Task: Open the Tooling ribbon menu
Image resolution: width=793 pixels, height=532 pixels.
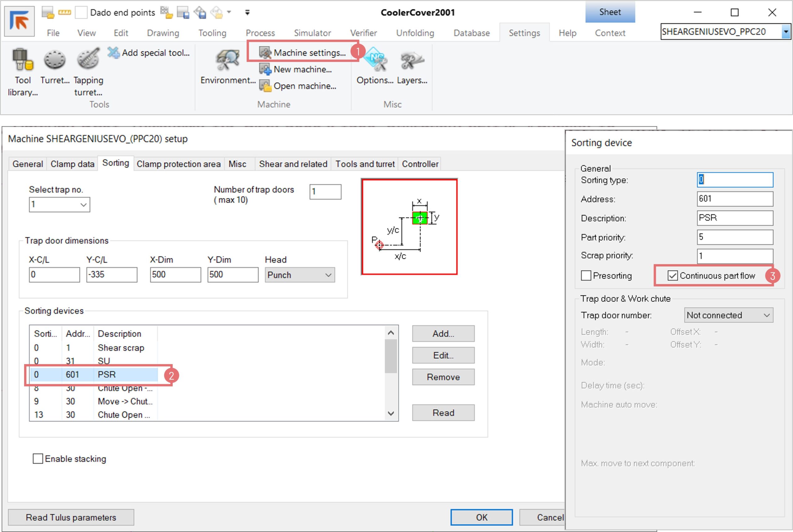Action: (x=212, y=33)
